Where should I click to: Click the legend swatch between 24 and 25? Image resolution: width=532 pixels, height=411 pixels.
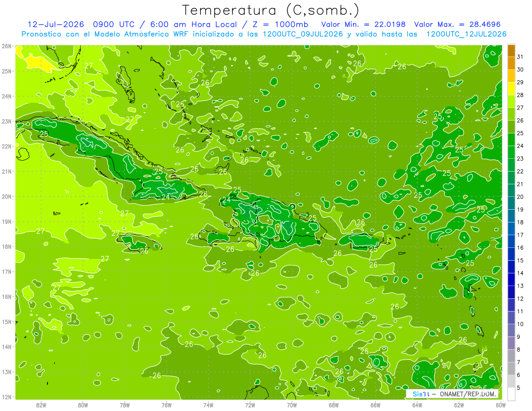click(x=511, y=140)
